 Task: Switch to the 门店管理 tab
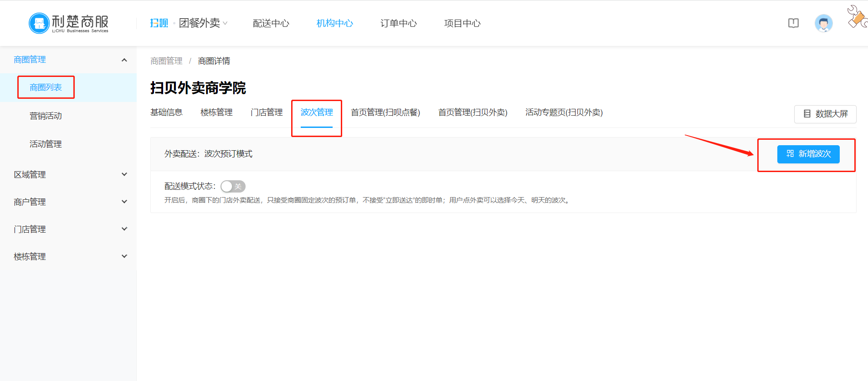[267, 112]
